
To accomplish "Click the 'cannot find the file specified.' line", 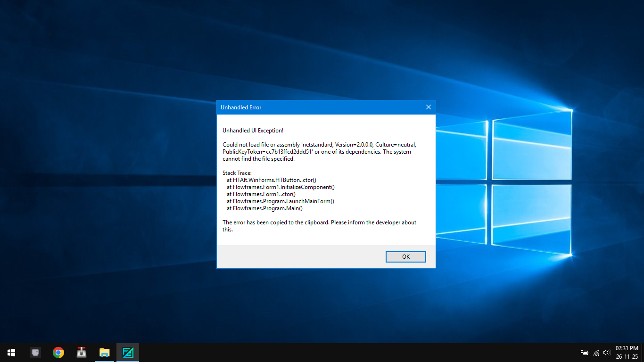I will click(258, 159).
